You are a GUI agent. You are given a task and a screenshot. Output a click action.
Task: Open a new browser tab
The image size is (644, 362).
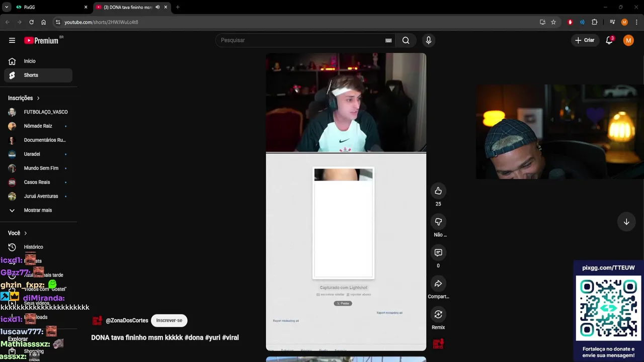[178, 7]
